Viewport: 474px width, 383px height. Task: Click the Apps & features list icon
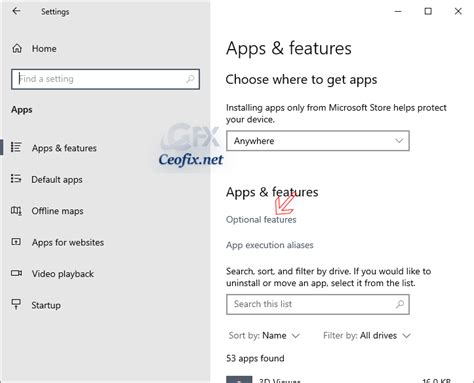(16, 147)
